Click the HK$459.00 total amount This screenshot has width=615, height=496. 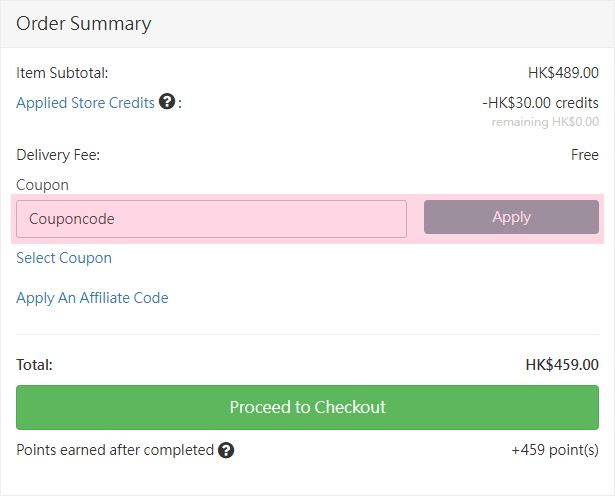(562, 365)
